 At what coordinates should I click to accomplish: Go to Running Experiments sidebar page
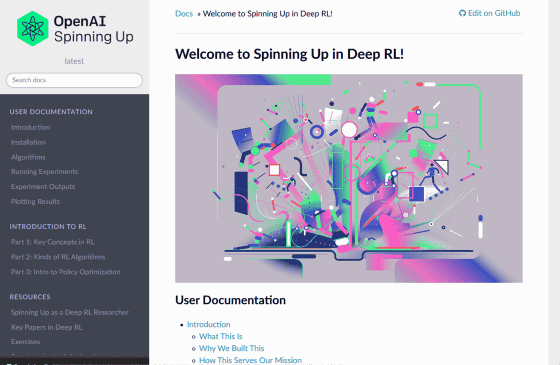point(44,171)
